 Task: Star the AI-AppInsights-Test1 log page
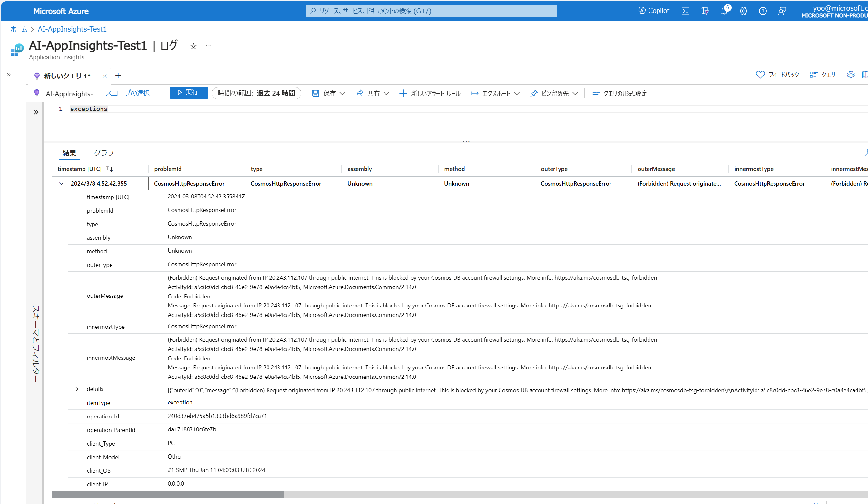tap(193, 46)
